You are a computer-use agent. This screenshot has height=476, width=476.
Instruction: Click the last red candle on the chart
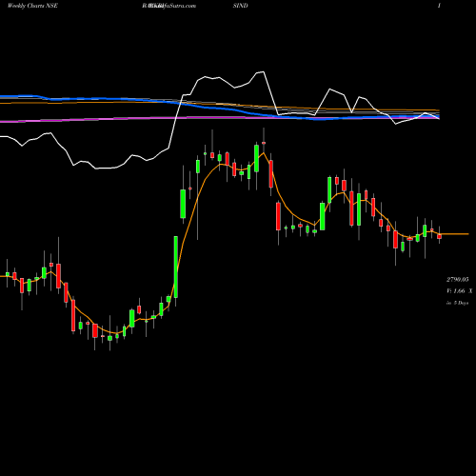[439, 236]
